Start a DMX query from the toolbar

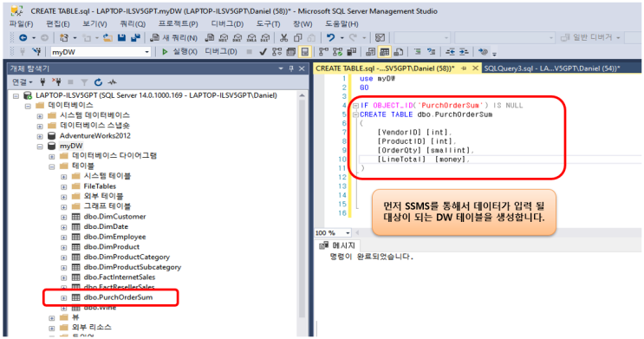click(x=237, y=38)
